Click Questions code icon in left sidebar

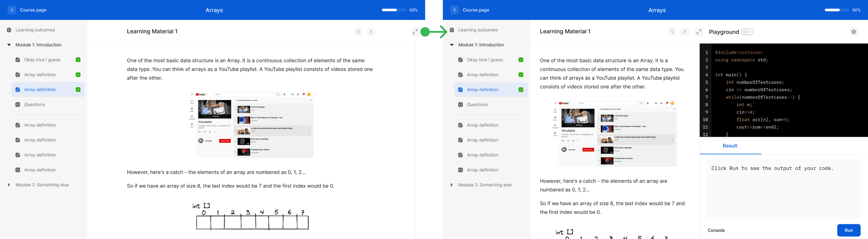pyautogui.click(x=18, y=105)
